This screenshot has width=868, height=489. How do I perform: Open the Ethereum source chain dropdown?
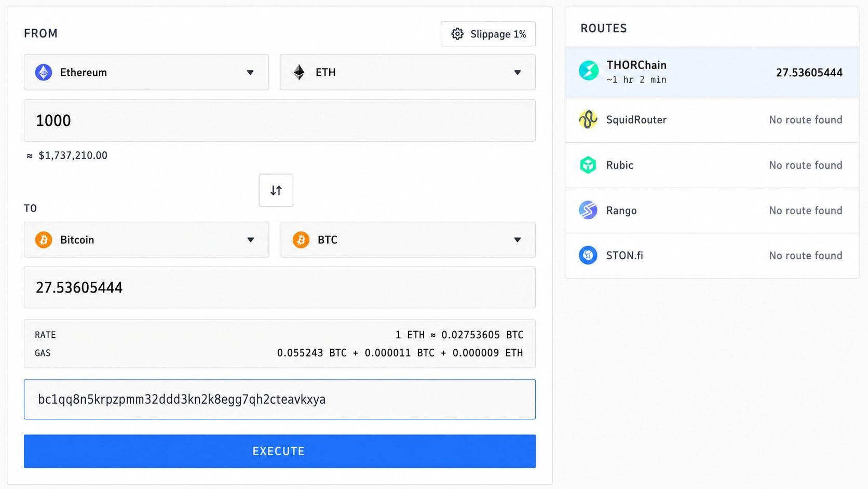click(x=146, y=72)
